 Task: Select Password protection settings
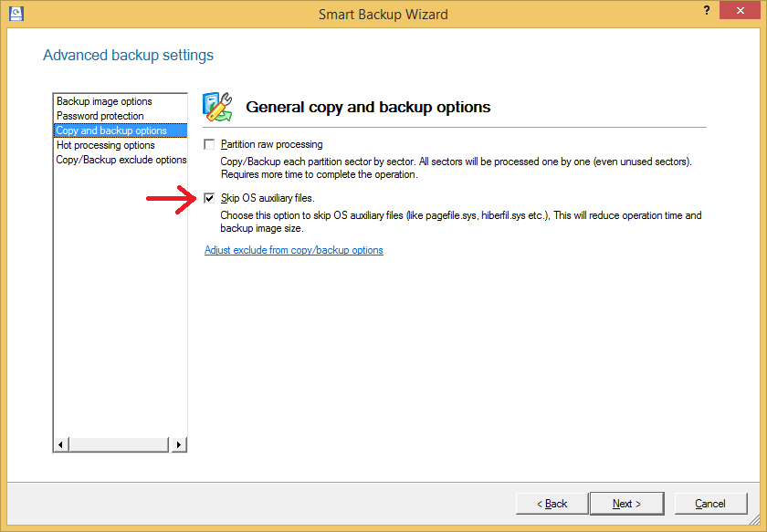pos(100,116)
